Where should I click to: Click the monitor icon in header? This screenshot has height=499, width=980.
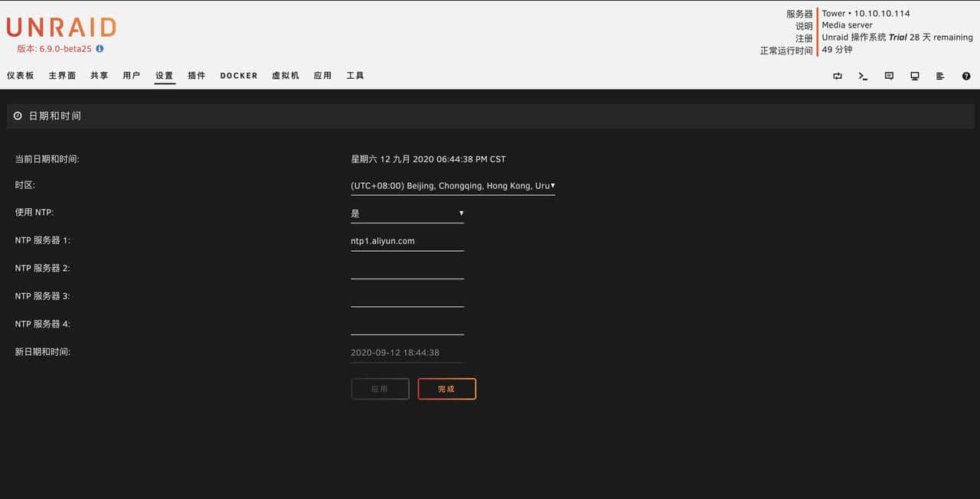[x=914, y=76]
